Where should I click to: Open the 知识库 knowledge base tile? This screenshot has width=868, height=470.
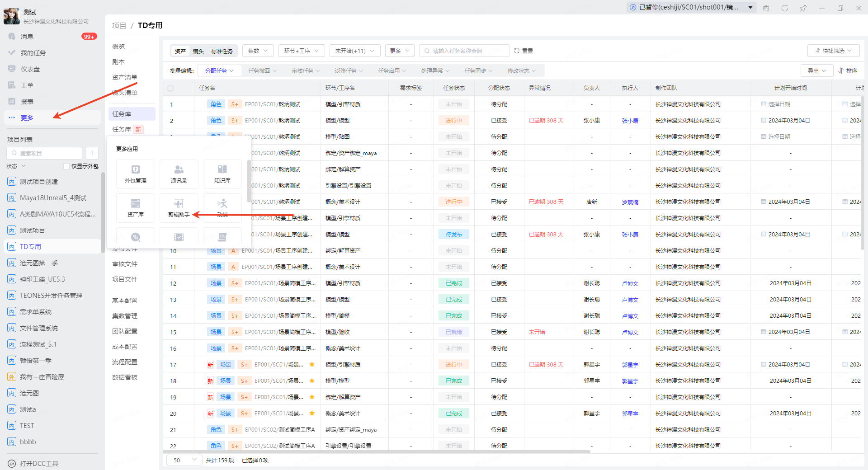pos(222,174)
